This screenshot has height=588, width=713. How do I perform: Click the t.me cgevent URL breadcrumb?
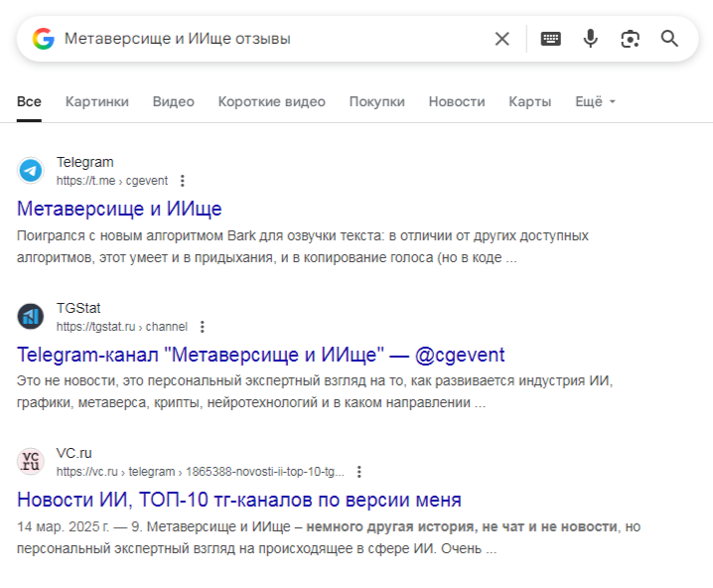[x=112, y=181]
